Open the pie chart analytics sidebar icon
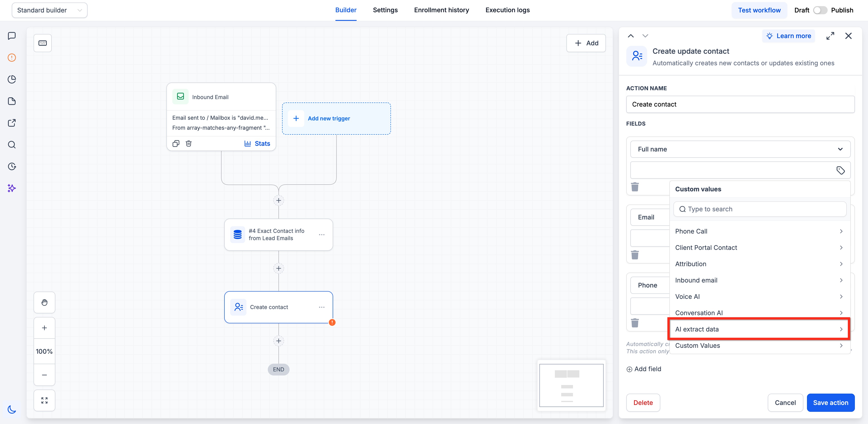Viewport: 868px width, 424px height. click(x=12, y=79)
